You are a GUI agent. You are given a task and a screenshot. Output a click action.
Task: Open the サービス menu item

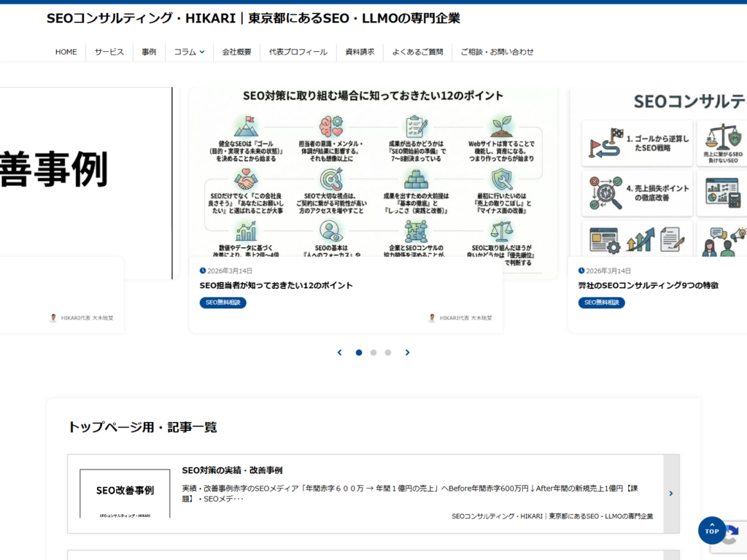tap(109, 52)
